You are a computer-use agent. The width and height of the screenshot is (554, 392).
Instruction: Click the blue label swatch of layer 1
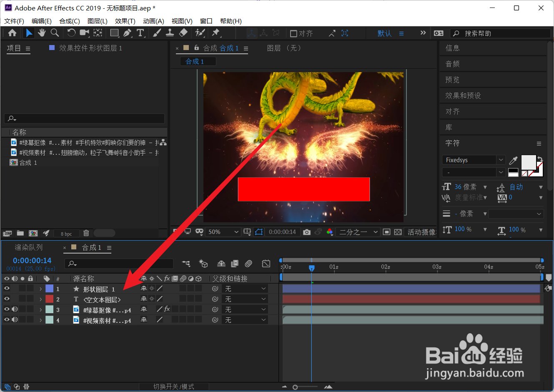[x=49, y=288]
